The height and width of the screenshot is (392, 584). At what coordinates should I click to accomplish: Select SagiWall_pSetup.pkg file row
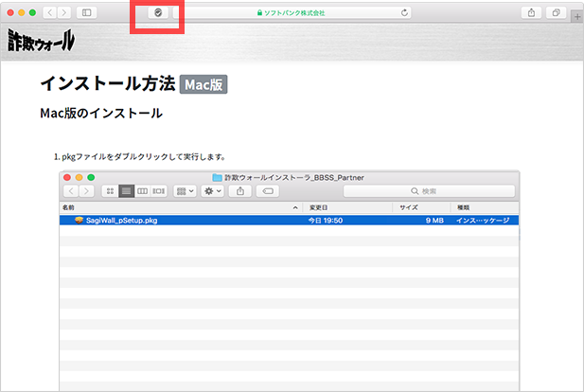click(289, 221)
